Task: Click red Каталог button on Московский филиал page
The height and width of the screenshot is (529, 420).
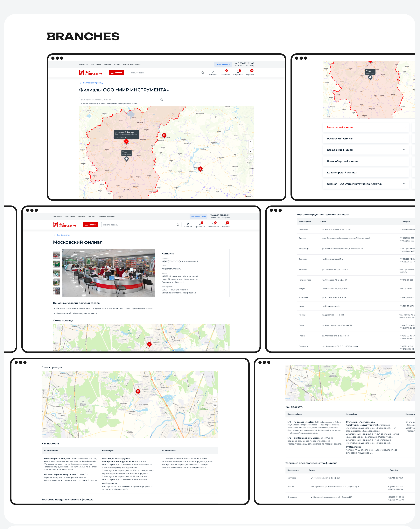Action: (x=91, y=225)
